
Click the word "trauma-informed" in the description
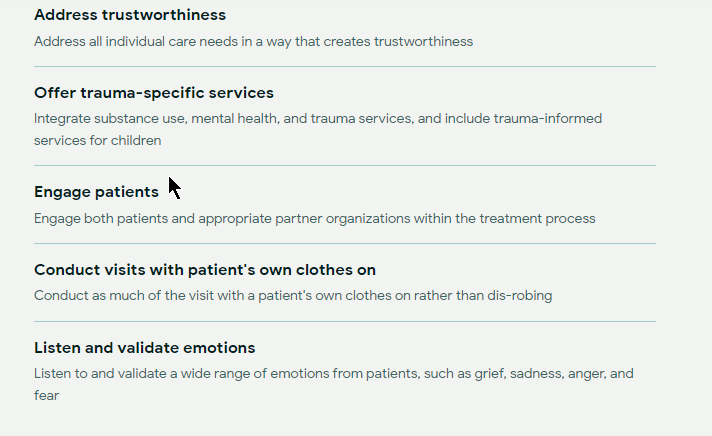point(548,119)
